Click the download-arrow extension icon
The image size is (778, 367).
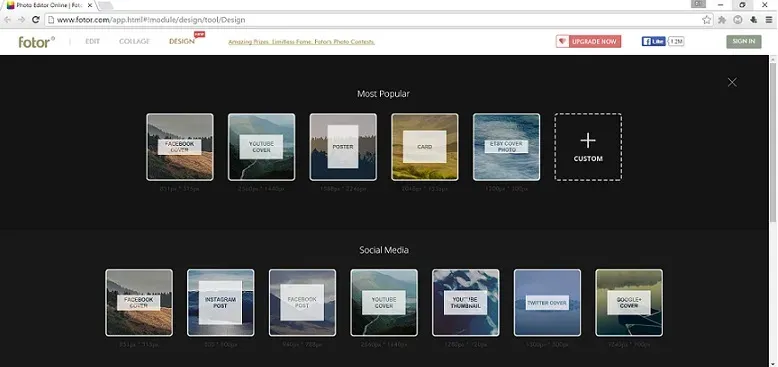point(754,20)
